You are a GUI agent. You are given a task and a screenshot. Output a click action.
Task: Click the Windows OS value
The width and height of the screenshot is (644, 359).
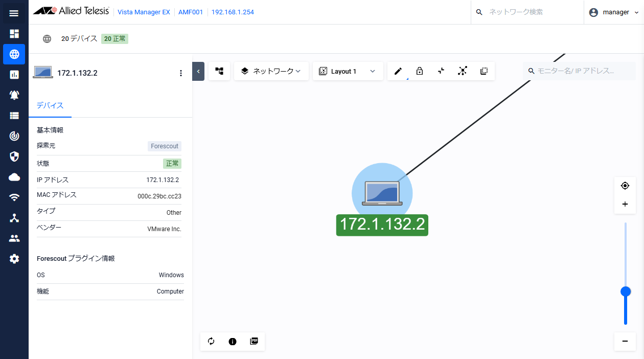click(x=171, y=275)
